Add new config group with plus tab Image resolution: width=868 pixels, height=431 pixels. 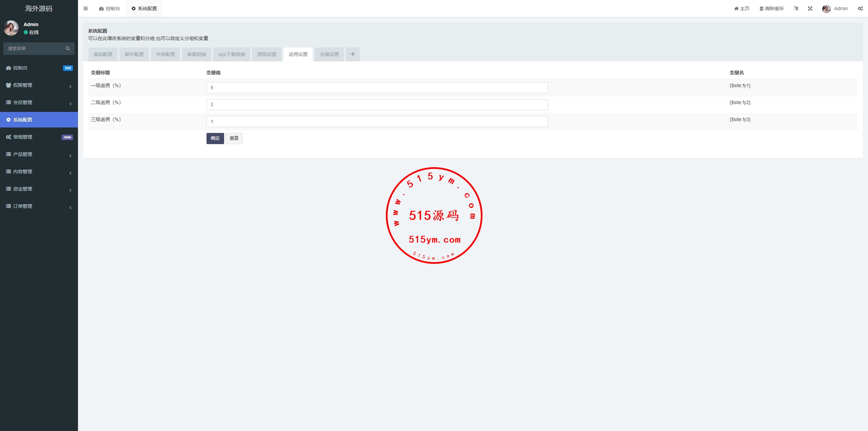click(353, 54)
